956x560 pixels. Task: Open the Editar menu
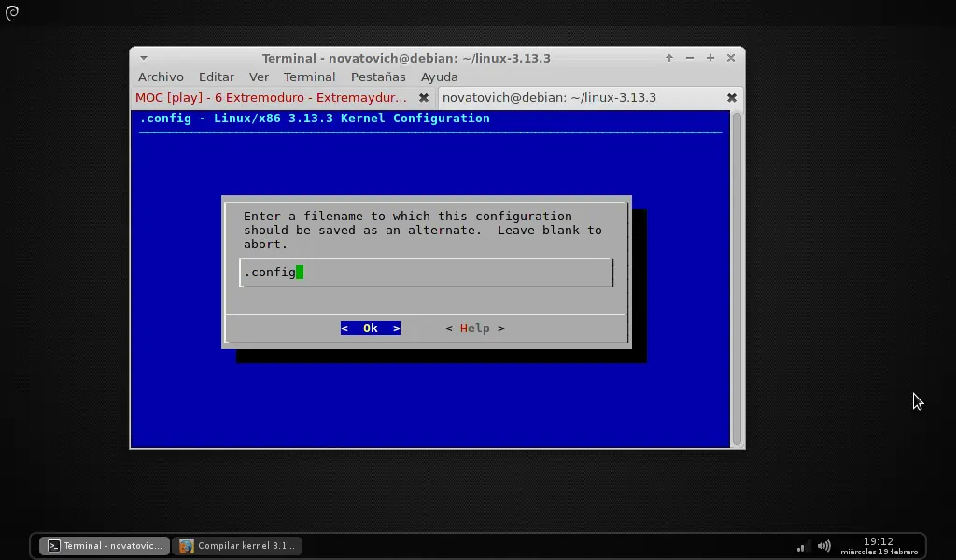point(217,77)
